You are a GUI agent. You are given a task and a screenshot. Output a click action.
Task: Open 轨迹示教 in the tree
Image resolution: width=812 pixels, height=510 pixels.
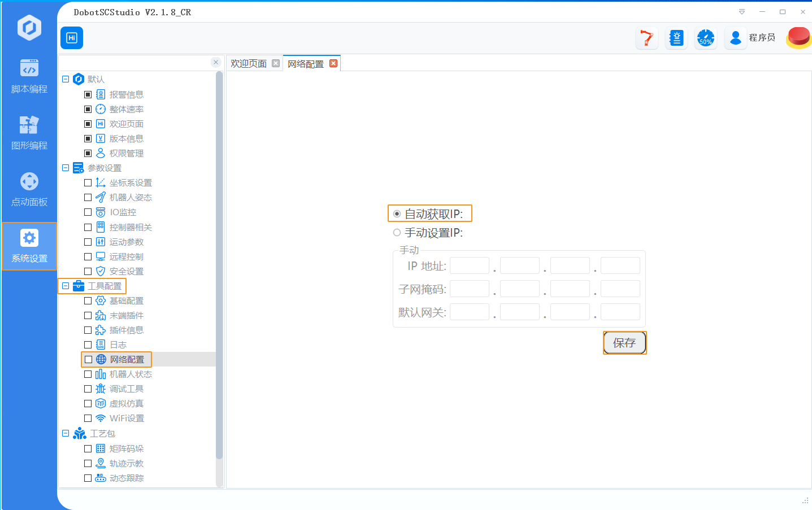[127, 463]
